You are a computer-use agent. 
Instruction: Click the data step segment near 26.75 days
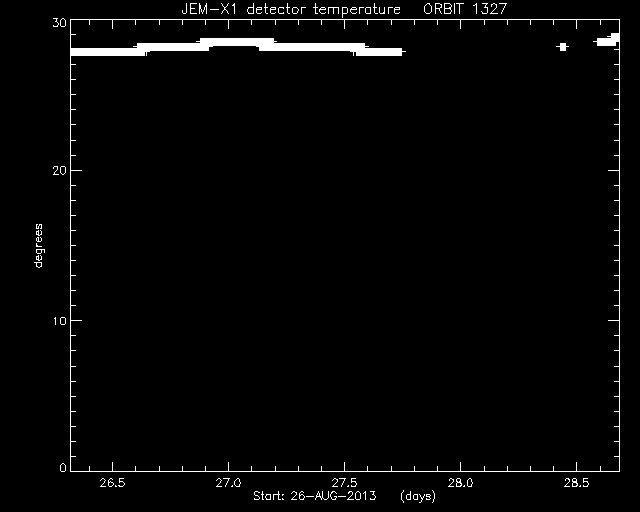coord(173,47)
